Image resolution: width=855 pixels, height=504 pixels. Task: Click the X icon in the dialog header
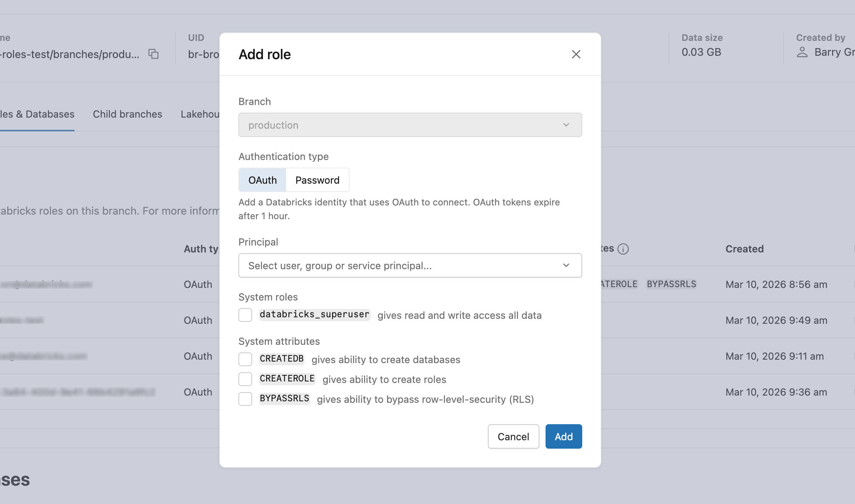576,54
